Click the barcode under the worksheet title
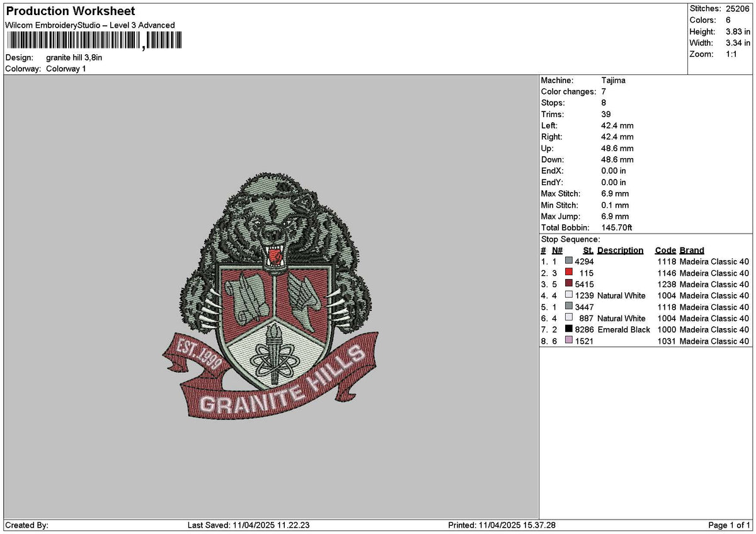Image resolution: width=756 pixels, height=534 pixels. click(94, 42)
